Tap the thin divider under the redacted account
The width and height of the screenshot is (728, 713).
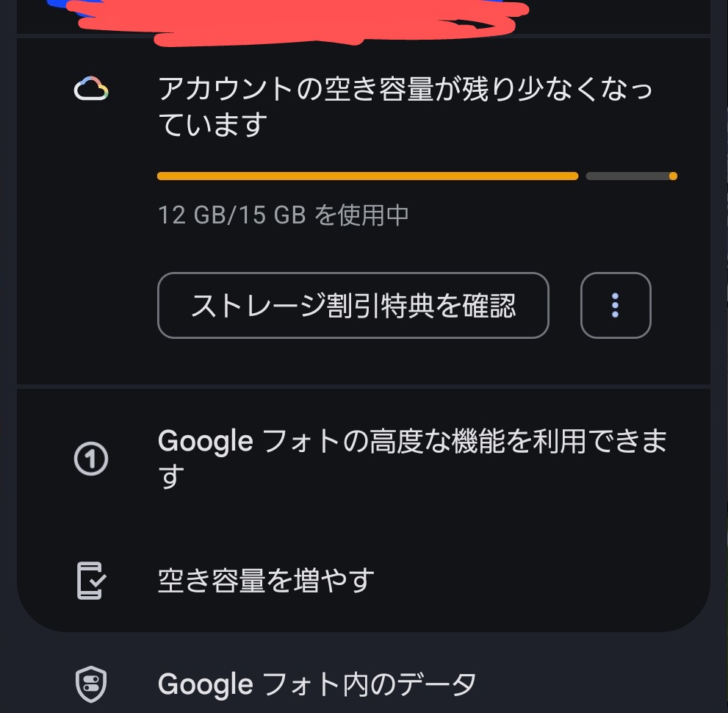point(364,36)
